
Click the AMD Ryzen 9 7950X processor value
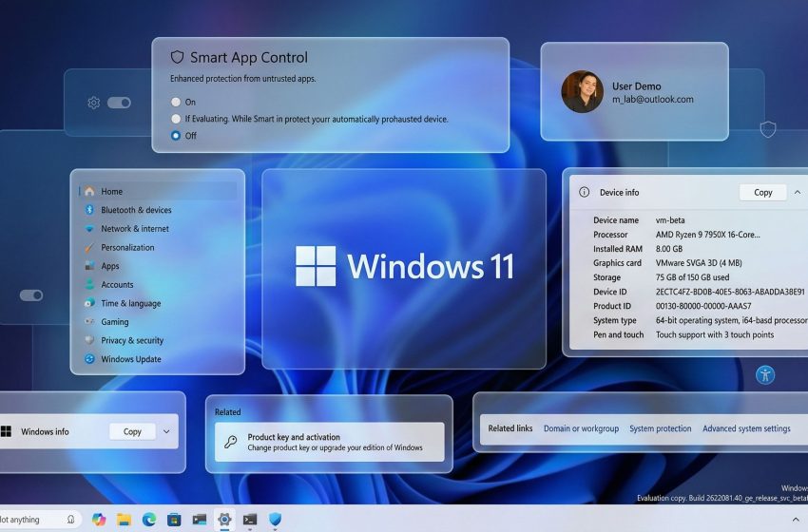point(707,235)
